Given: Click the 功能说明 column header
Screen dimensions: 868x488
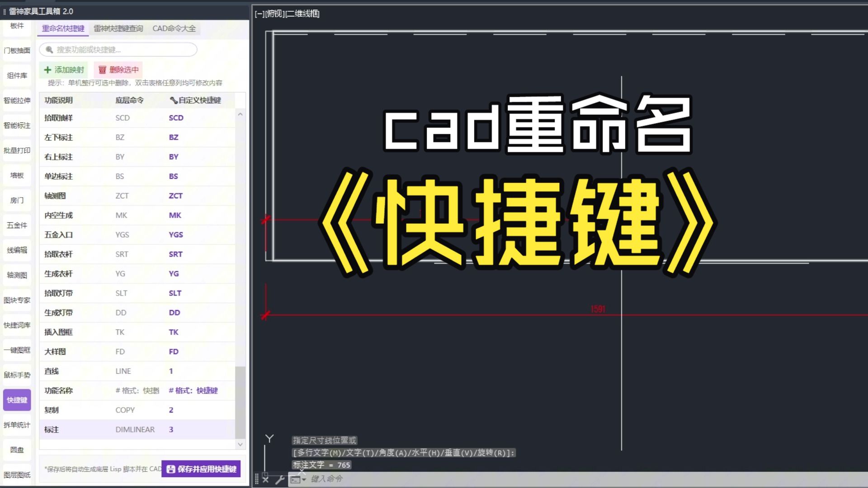Looking at the screenshot, I should pos(58,100).
